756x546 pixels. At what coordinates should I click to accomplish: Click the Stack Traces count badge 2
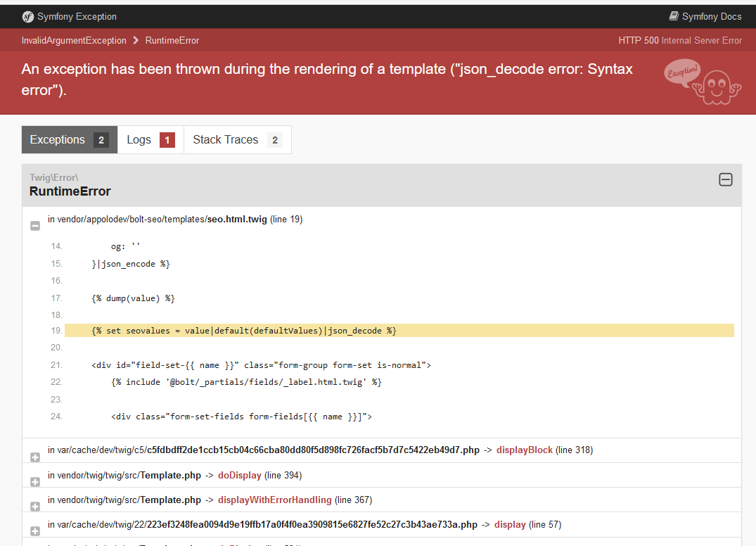click(275, 140)
